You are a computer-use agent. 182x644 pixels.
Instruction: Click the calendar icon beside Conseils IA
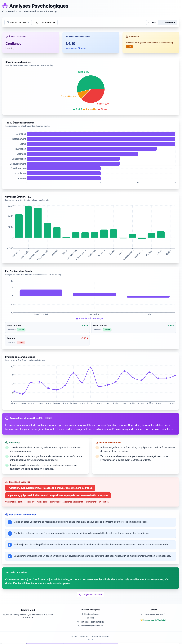(127, 37)
